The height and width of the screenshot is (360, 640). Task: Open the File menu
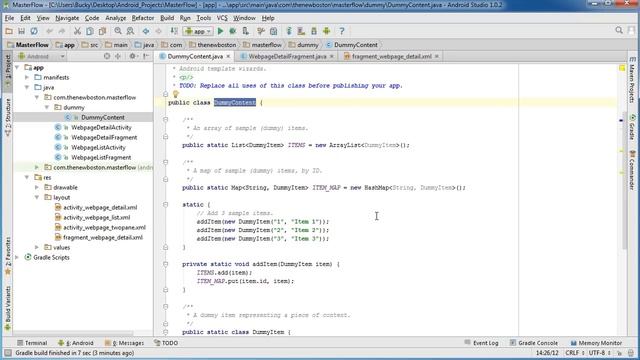tap(9, 18)
